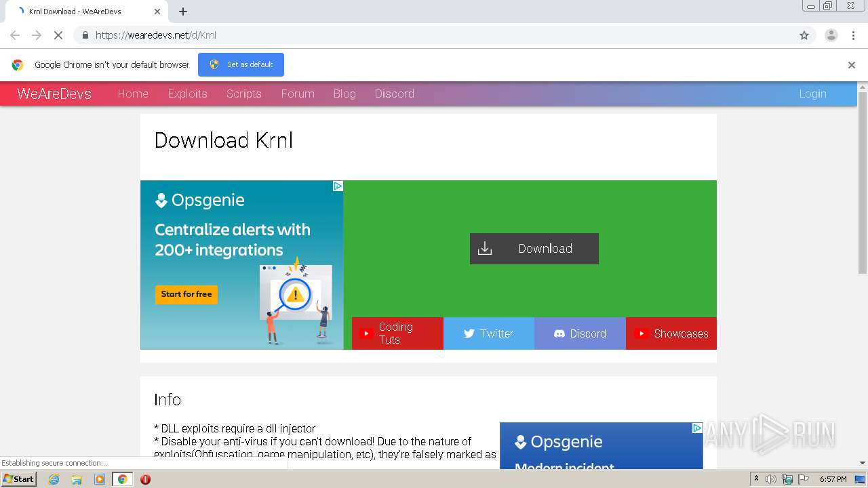Open the Home nav item
This screenshot has height=488, width=868.
pyautogui.click(x=133, y=94)
